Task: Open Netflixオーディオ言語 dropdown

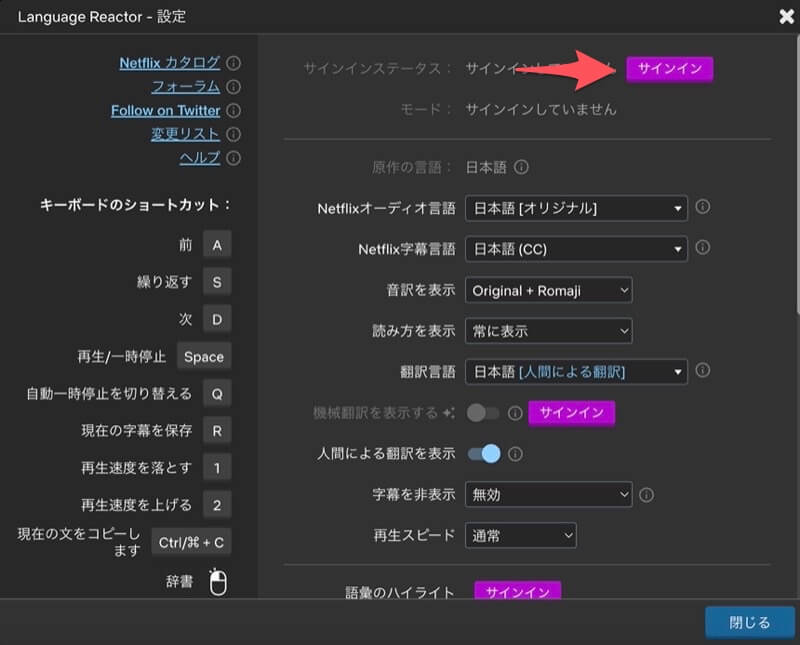Action: tap(576, 208)
